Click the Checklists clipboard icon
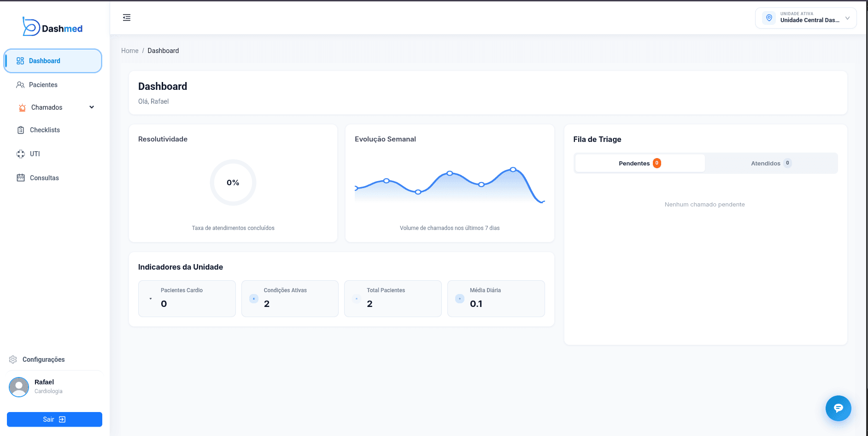The height and width of the screenshot is (436, 868). 21,130
